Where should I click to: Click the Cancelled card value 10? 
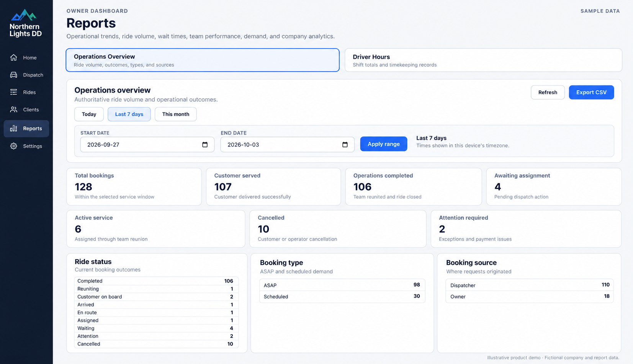[263, 229]
